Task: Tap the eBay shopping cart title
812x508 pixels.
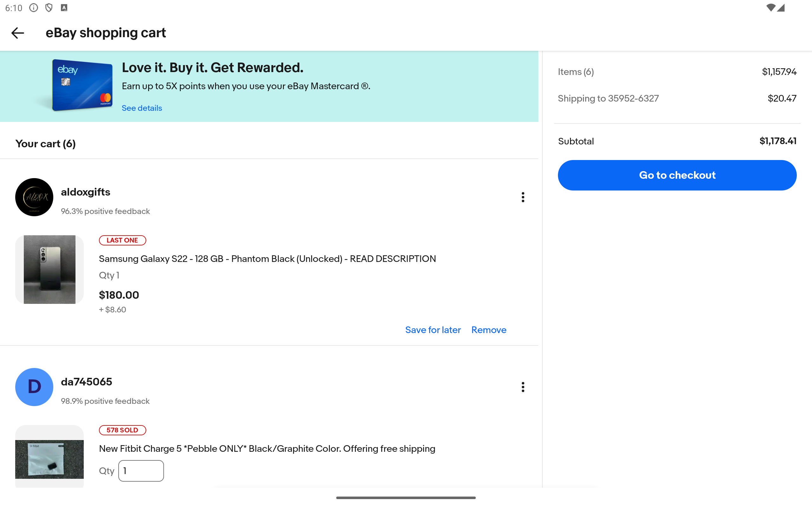Action: [x=106, y=33]
